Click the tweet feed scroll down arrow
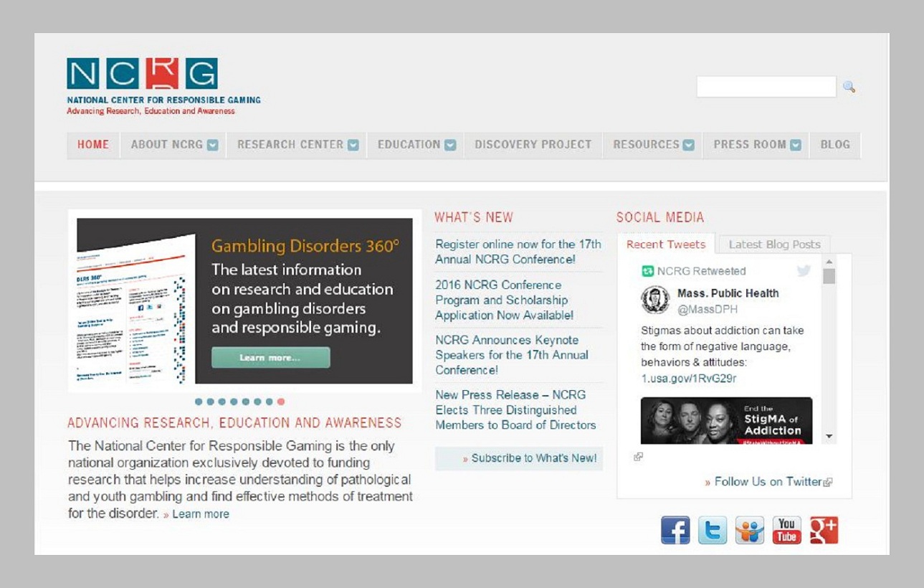Image resolution: width=924 pixels, height=588 pixels. [829, 436]
